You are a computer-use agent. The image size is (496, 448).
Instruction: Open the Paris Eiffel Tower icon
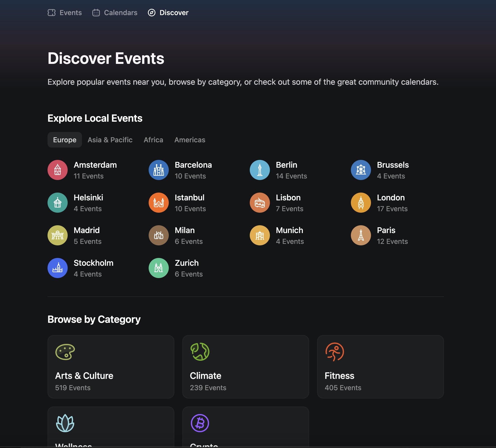(361, 235)
